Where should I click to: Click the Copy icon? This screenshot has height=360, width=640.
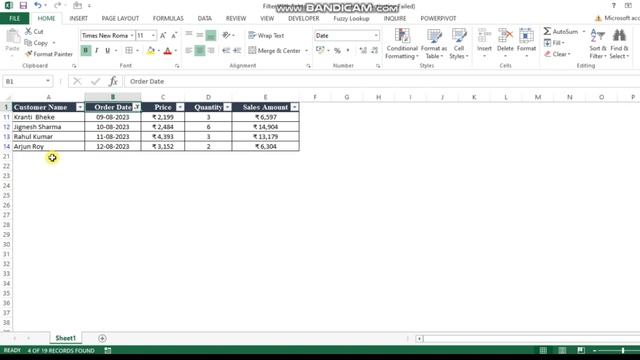[28, 42]
